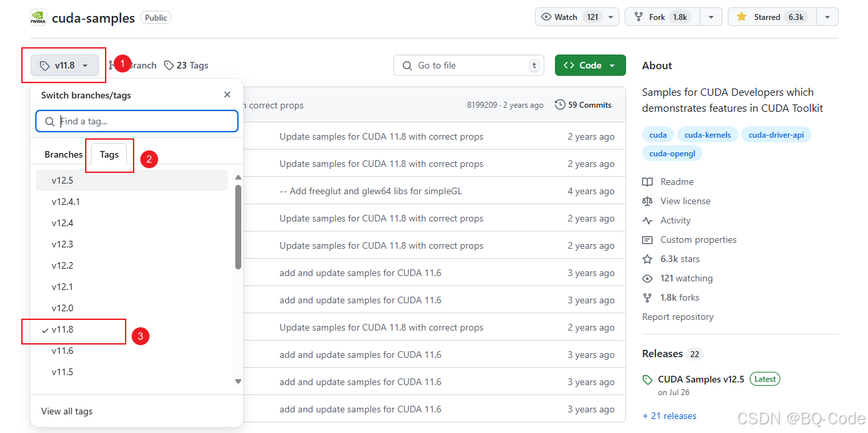
Task: Switch to the Branches tab
Action: pyautogui.click(x=63, y=154)
